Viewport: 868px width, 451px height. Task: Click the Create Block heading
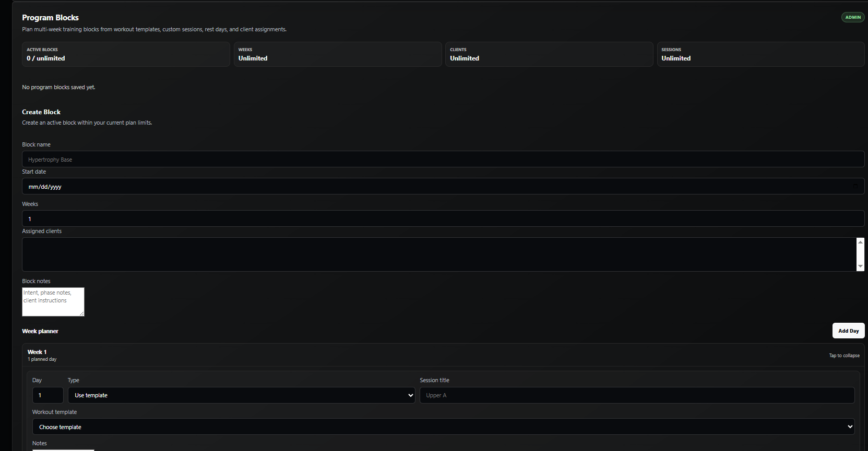[41, 112]
